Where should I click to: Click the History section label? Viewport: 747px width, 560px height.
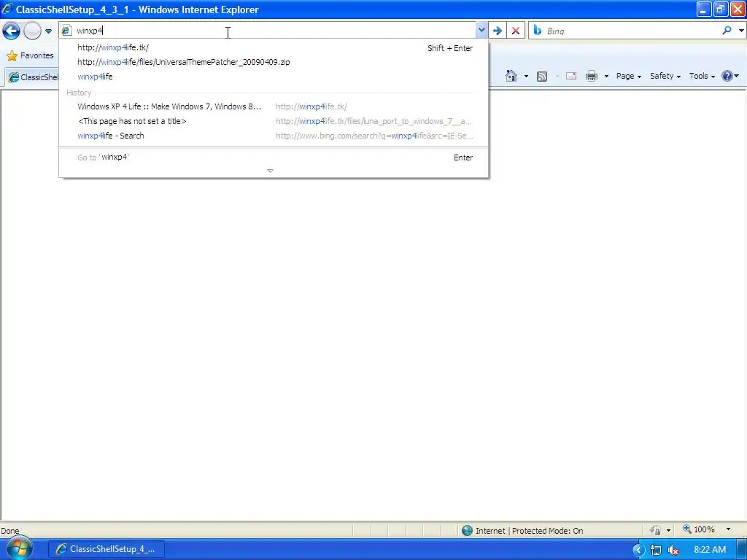click(x=79, y=93)
